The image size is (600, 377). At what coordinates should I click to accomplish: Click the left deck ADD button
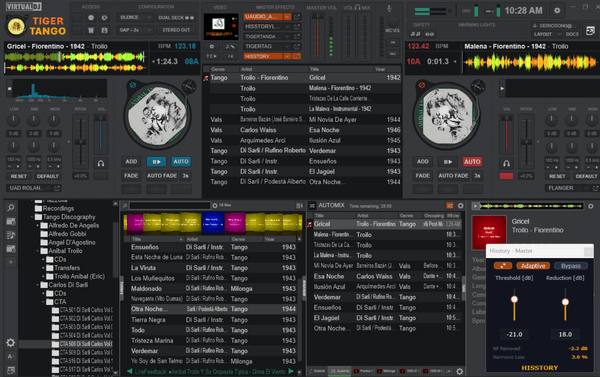pyautogui.click(x=131, y=162)
